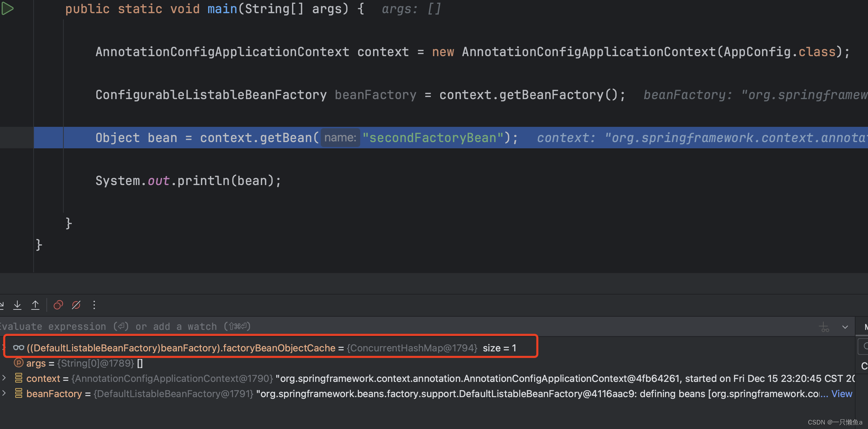Add a new watch using glasses-plus icon

pyautogui.click(x=824, y=327)
